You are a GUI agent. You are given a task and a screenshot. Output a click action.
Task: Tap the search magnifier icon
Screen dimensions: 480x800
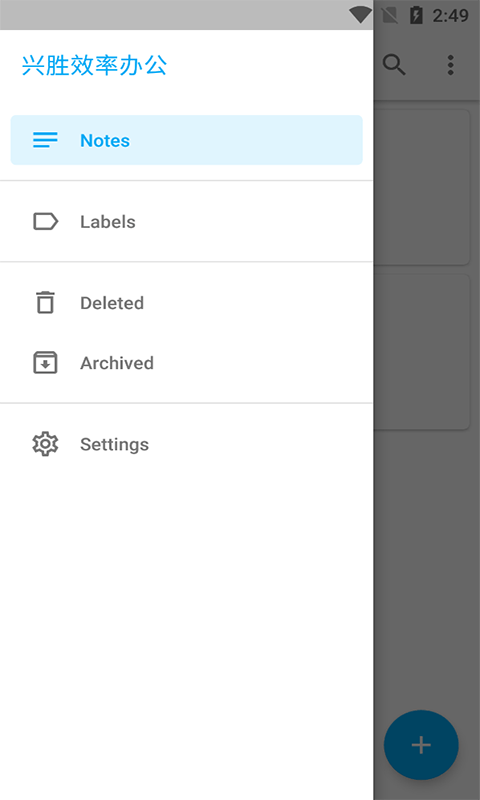pos(394,65)
